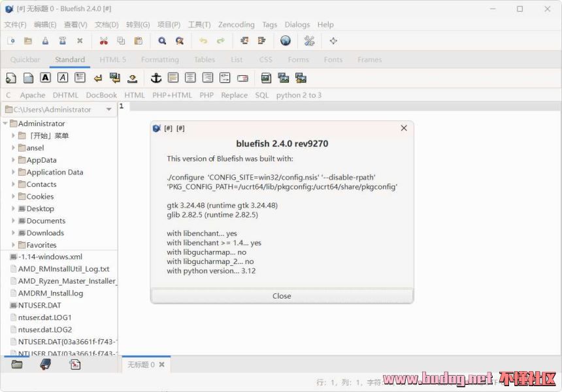
Task: Expand the ansel folder
Action: 13,148
